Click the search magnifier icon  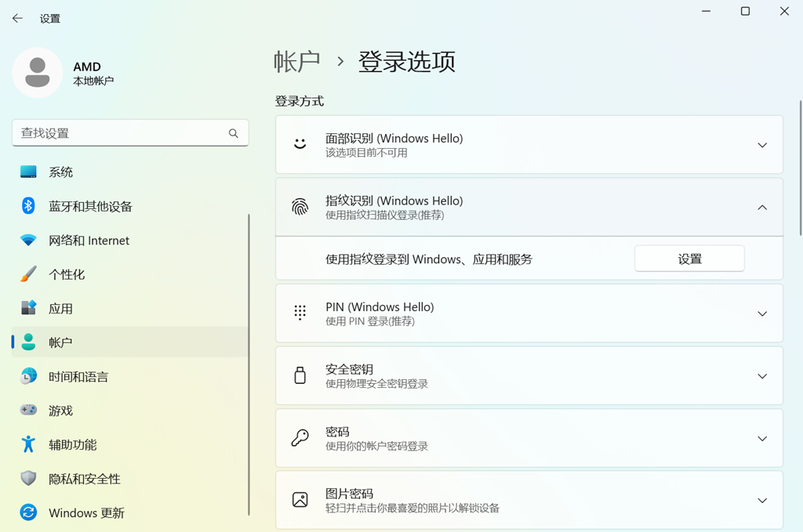(x=233, y=133)
